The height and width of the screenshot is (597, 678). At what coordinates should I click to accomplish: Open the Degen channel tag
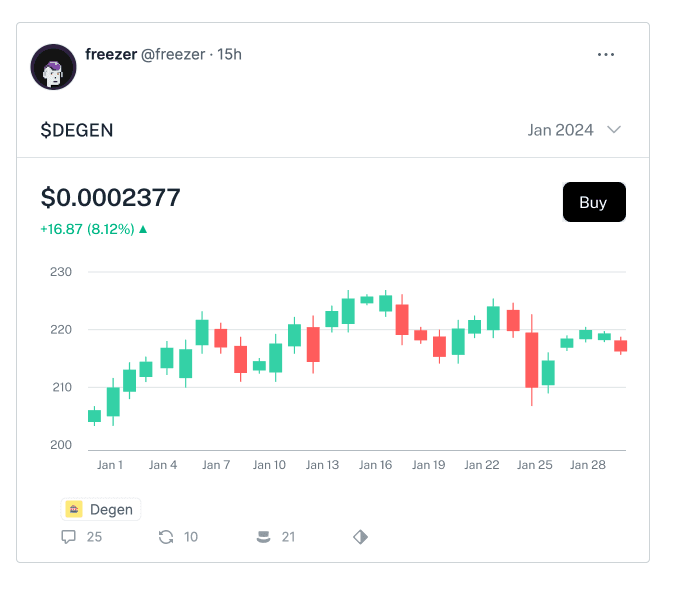click(101, 509)
